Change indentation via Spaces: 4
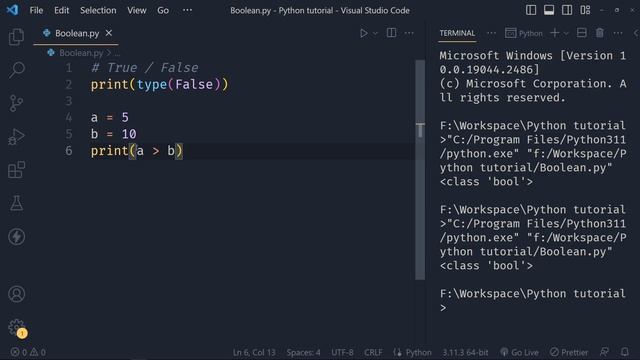The width and height of the screenshot is (640, 360). point(303,352)
